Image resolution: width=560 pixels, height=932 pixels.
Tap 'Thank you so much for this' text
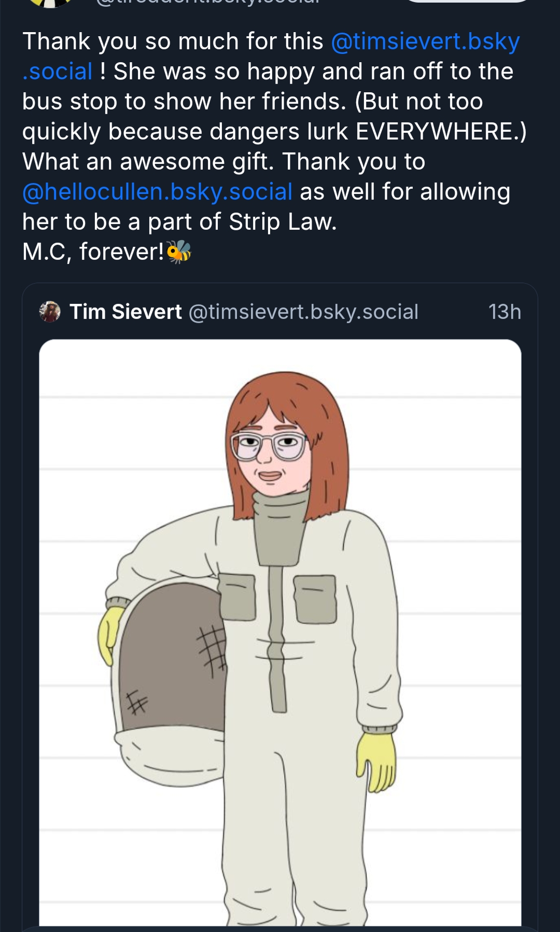(x=173, y=42)
